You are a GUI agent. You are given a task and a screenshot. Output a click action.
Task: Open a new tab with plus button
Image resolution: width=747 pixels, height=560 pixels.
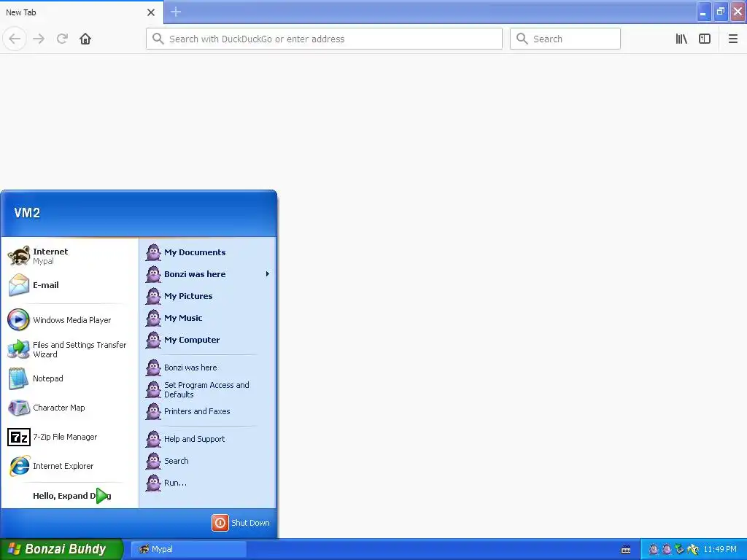coord(176,12)
